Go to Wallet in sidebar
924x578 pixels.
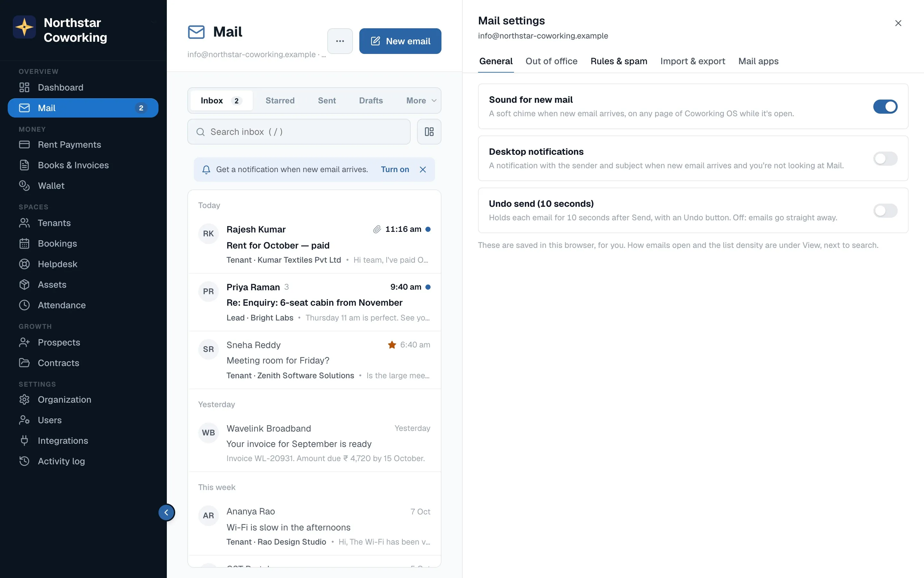tap(83, 186)
